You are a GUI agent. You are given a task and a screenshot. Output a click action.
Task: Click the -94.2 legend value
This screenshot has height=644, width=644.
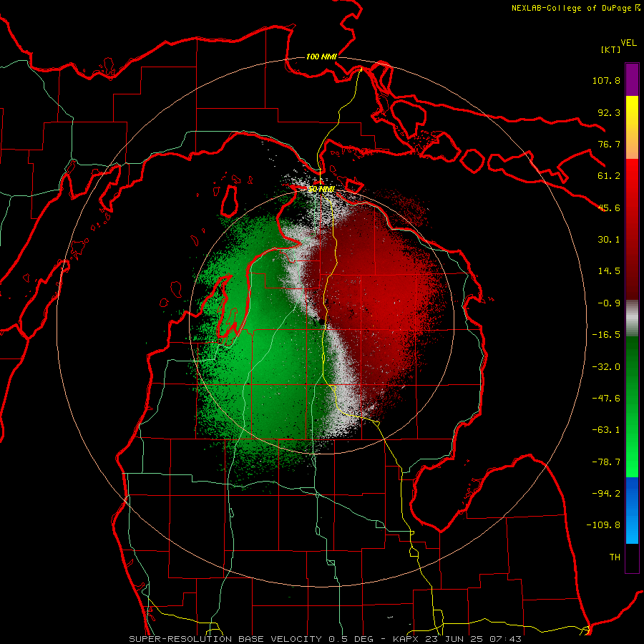(x=606, y=494)
